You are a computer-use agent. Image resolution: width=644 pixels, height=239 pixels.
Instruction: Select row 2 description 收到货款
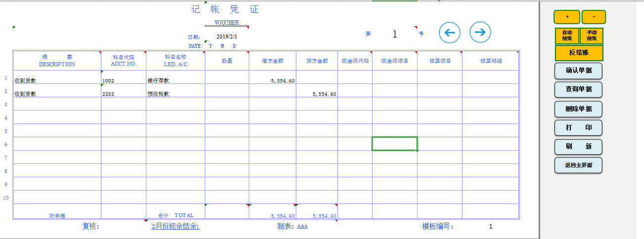[x=57, y=91]
